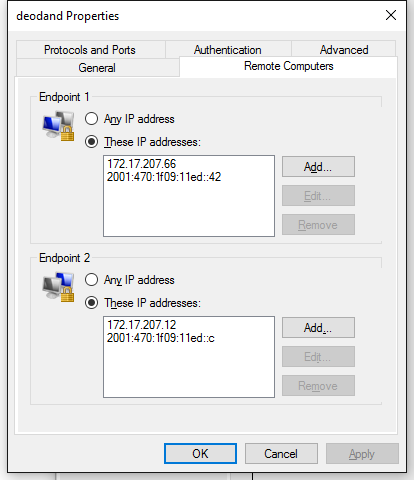
Task: Select 2001:470:1f09:11ed::c address entry
Action: click(x=161, y=338)
